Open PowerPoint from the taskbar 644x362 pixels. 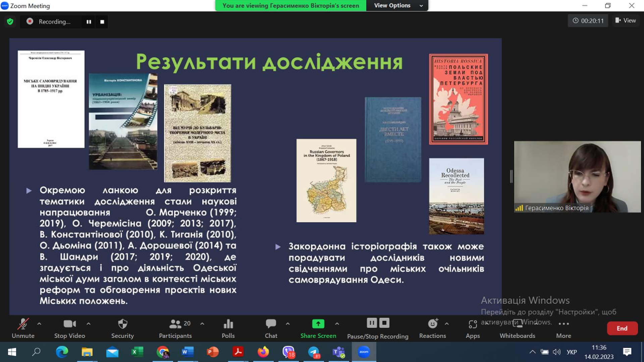coord(213,352)
